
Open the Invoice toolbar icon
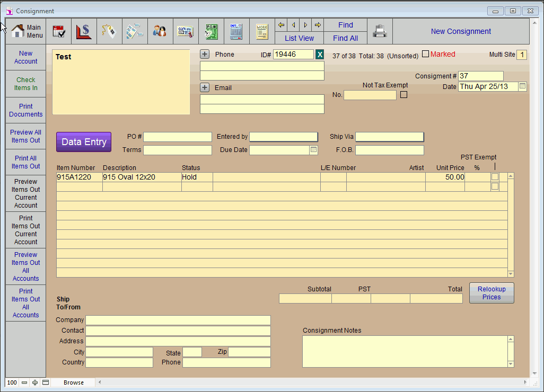(x=236, y=31)
